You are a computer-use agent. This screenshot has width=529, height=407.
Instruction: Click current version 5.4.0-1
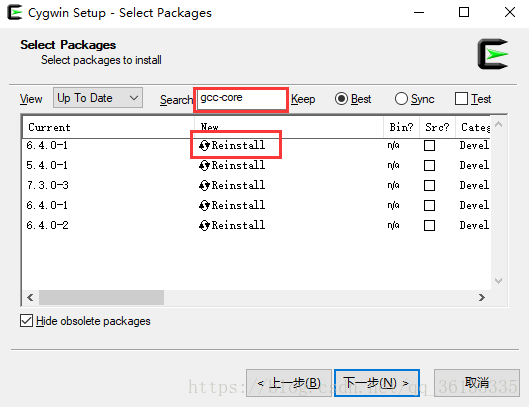47,165
